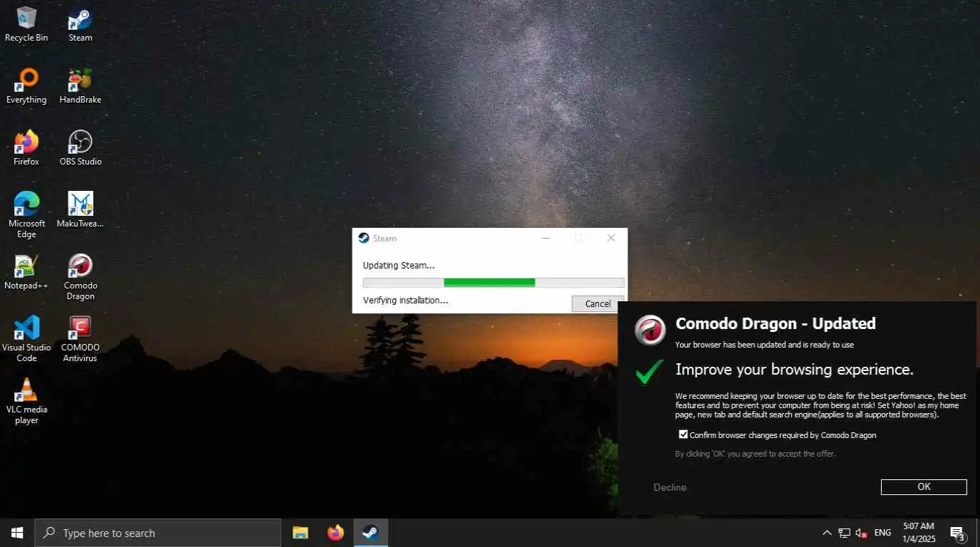This screenshot has width=980, height=547.
Task: Open the Recycle Bin desktop icon
Action: 26,24
